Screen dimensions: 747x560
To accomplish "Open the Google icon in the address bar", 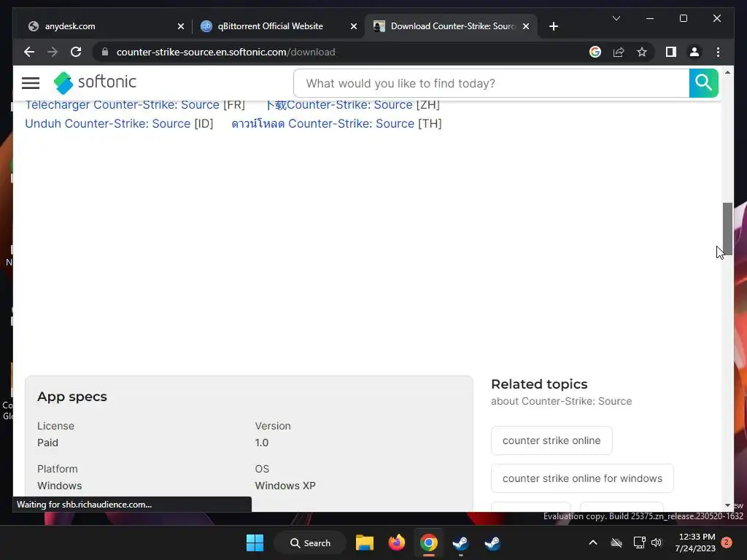I will (x=595, y=52).
